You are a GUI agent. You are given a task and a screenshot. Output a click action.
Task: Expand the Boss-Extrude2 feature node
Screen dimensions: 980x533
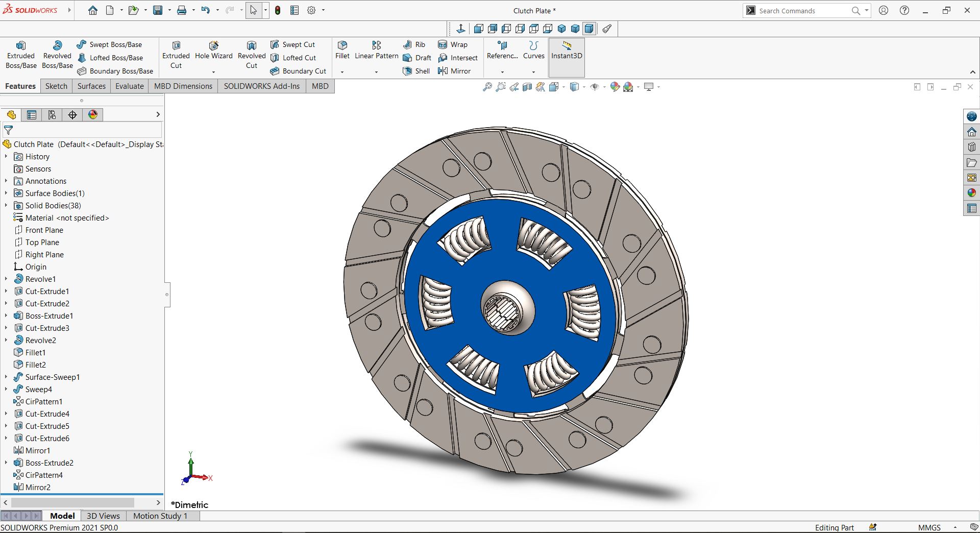(x=6, y=463)
